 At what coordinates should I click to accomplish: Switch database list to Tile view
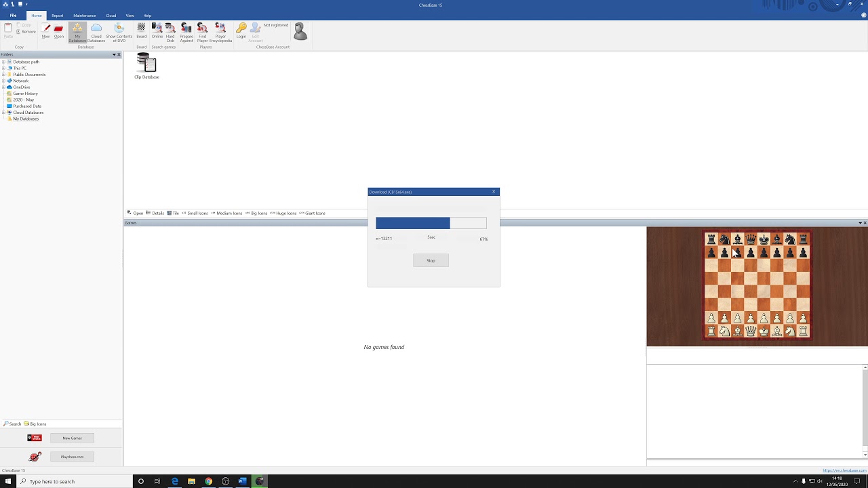click(173, 213)
